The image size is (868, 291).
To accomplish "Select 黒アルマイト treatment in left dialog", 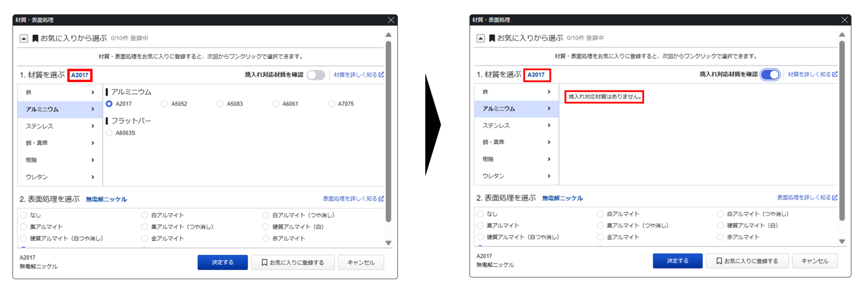I will coord(23,227).
